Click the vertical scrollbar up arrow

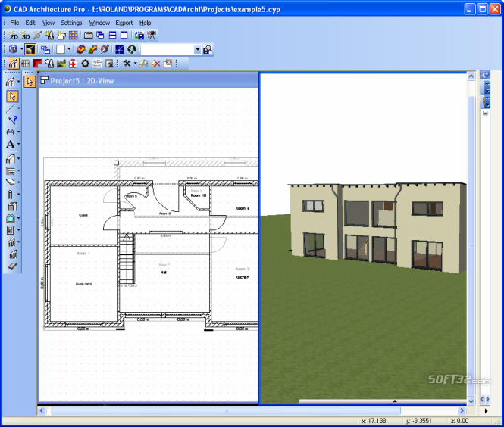coord(471,76)
